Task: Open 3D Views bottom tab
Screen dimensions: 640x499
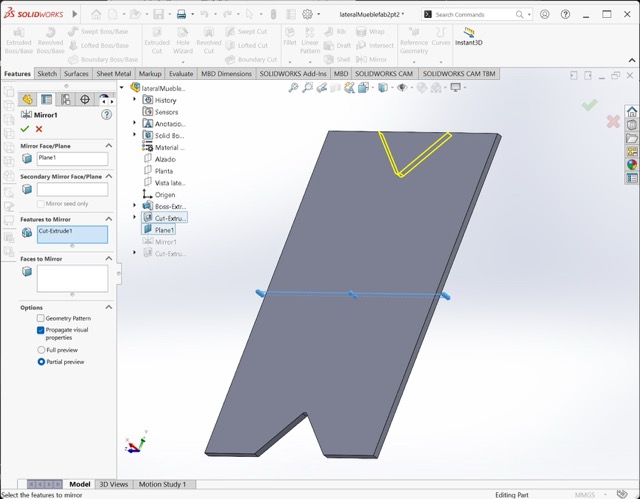Action: (114, 484)
